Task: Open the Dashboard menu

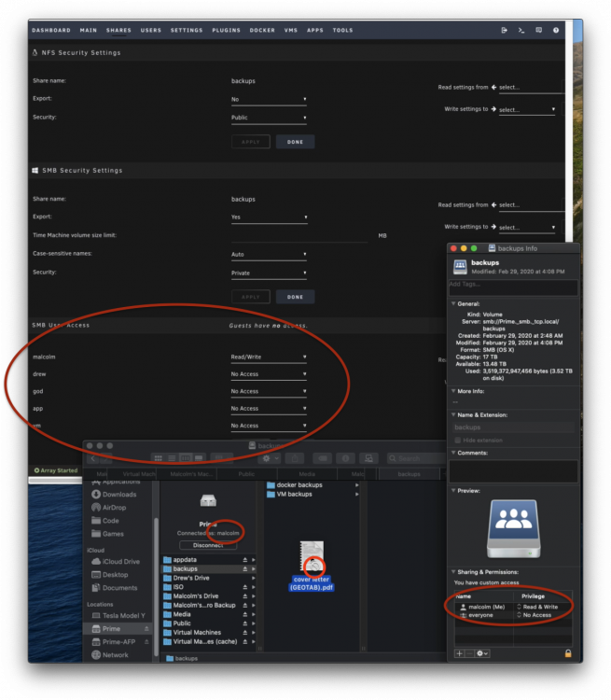Action: pyautogui.click(x=51, y=31)
